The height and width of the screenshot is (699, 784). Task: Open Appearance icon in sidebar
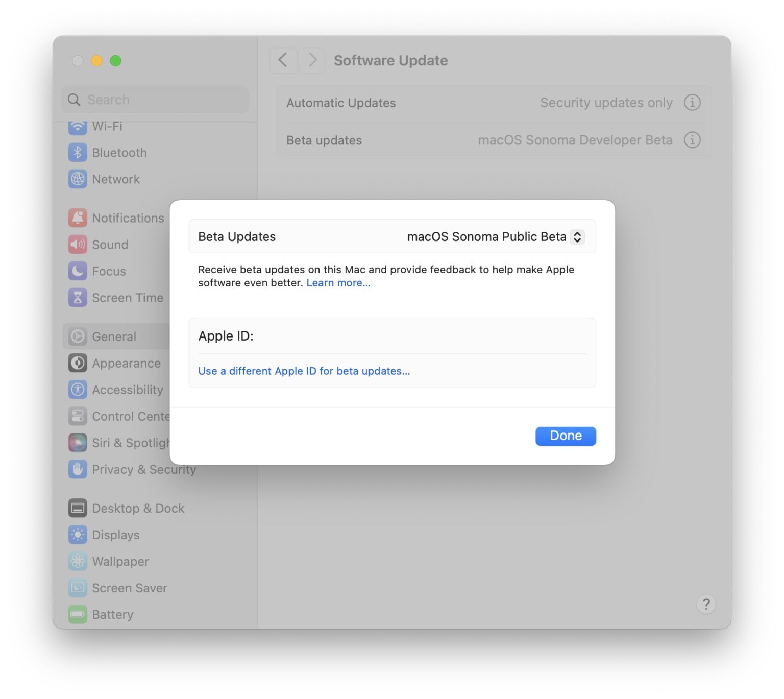[x=78, y=363]
